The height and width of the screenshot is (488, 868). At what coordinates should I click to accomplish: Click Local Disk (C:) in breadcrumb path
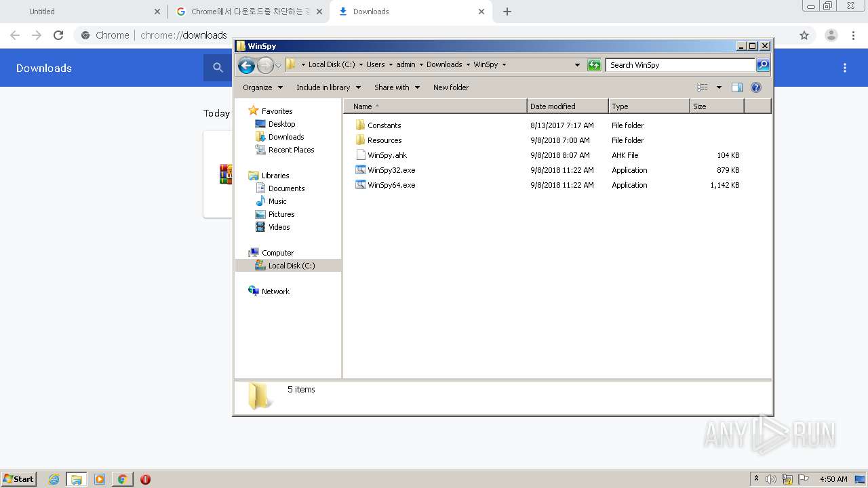pyautogui.click(x=332, y=65)
